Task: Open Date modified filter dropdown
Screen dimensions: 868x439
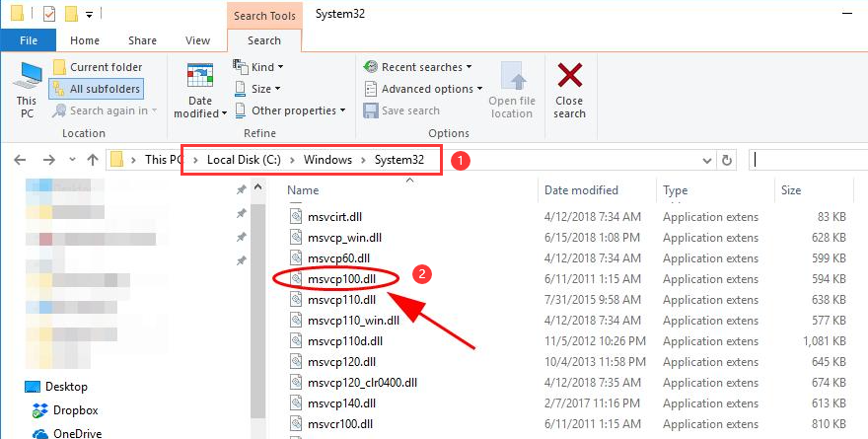Action: point(200,90)
